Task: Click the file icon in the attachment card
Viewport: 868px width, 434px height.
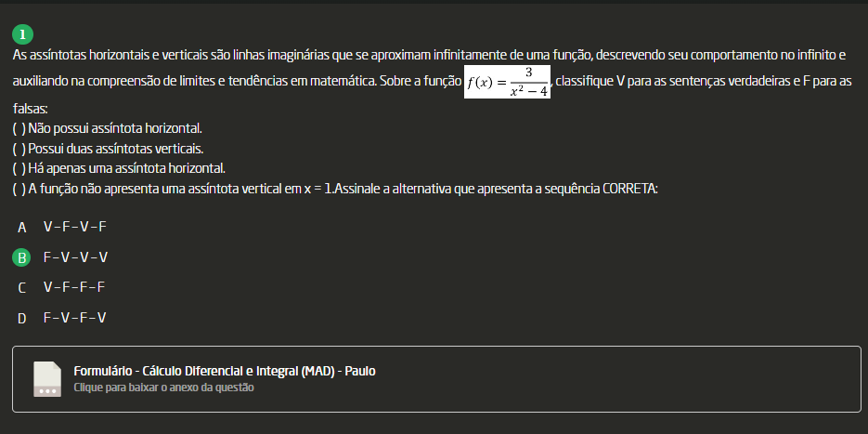Action: click(47, 379)
